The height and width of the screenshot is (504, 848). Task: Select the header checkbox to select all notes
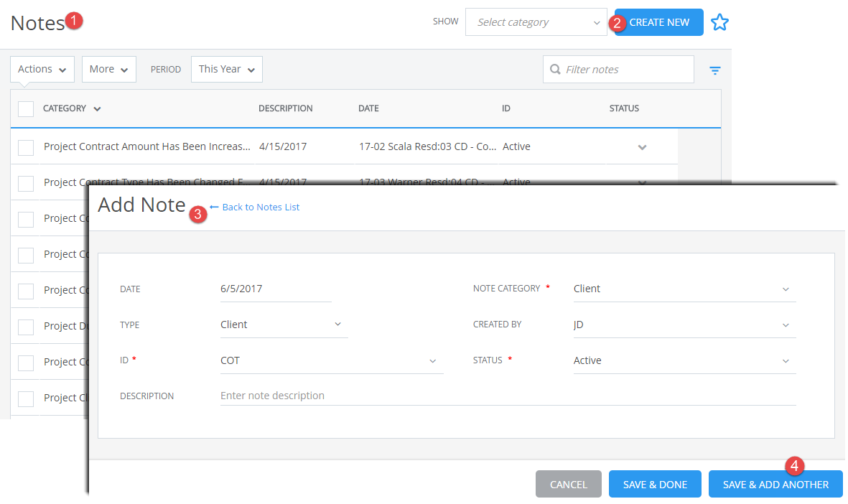point(26,108)
